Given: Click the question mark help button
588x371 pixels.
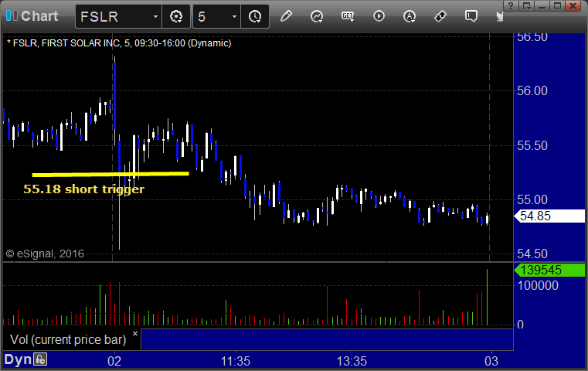Looking at the screenshot, I should 511,5.
